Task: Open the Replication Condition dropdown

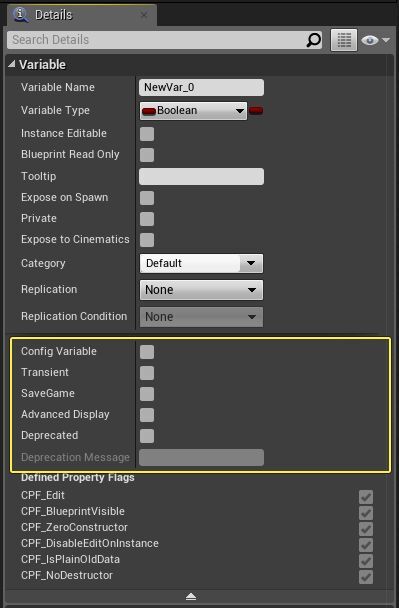Action: click(201, 317)
